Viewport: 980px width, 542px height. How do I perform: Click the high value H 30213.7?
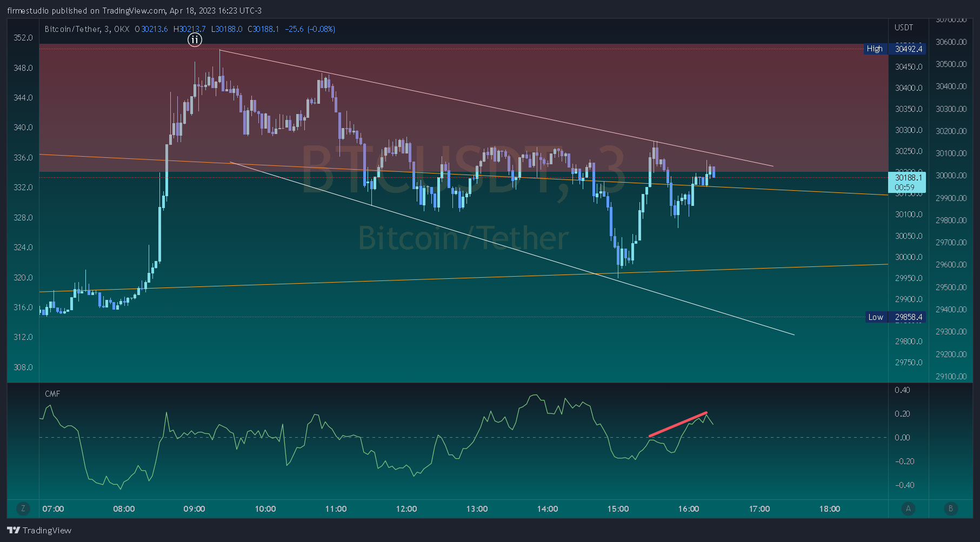tap(189, 29)
